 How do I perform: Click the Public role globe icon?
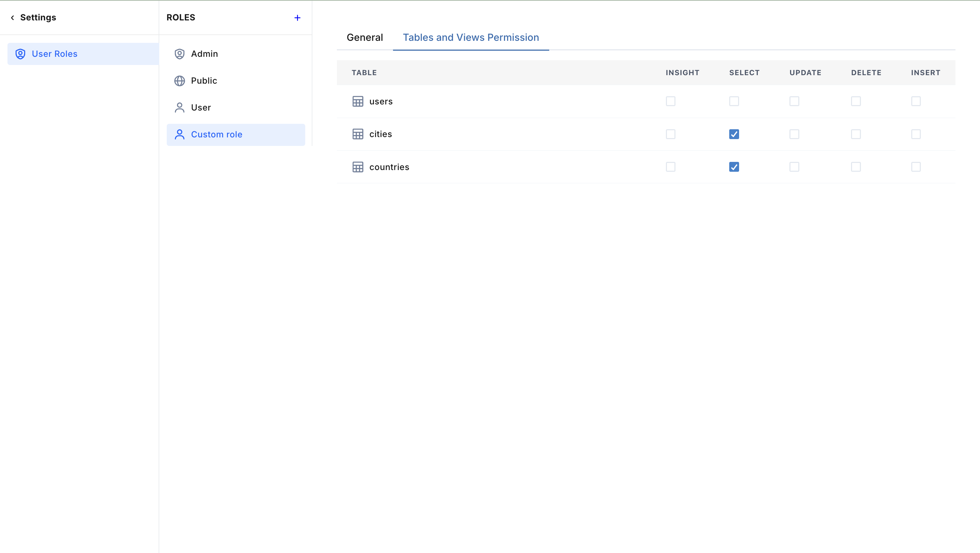point(180,81)
